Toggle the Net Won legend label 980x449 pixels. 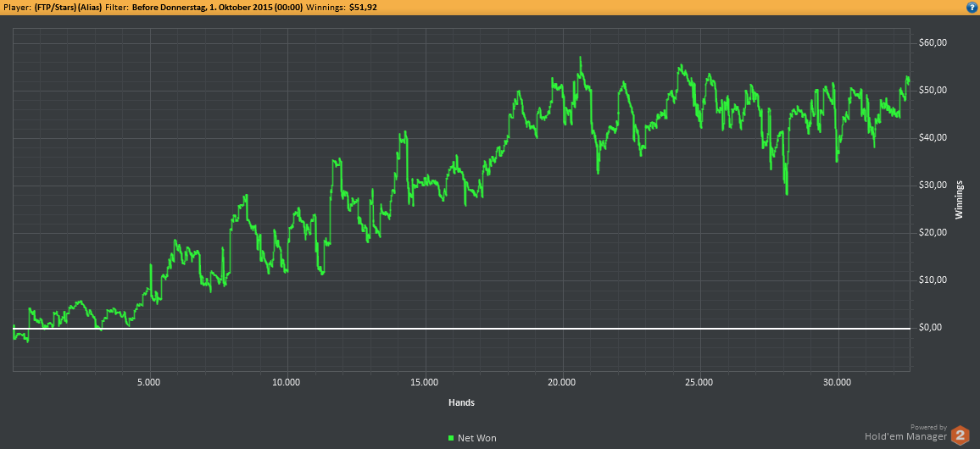pyautogui.click(x=477, y=438)
